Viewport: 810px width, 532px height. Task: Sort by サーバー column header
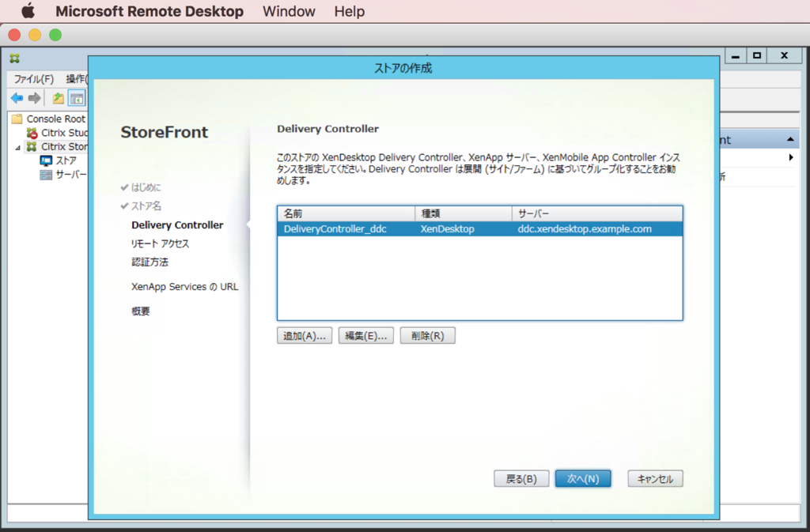point(597,213)
